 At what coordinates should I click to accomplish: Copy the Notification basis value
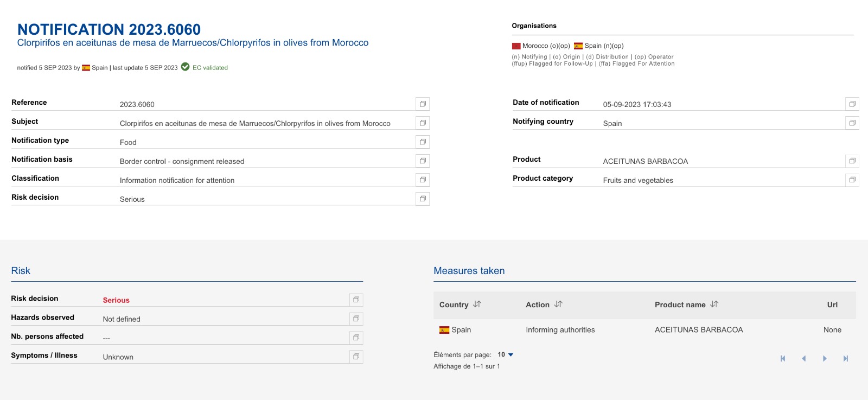tap(423, 161)
